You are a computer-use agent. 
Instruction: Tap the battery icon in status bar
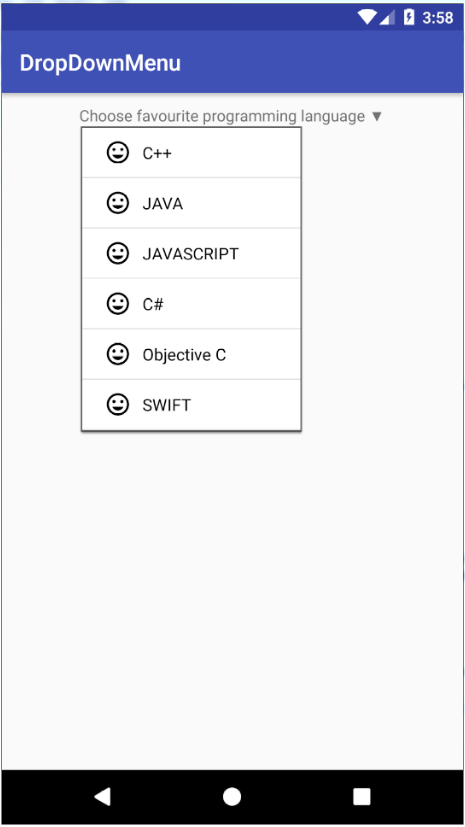point(409,17)
